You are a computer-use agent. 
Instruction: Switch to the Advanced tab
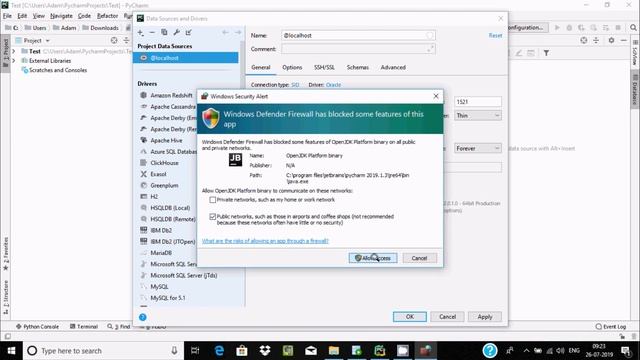393,67
